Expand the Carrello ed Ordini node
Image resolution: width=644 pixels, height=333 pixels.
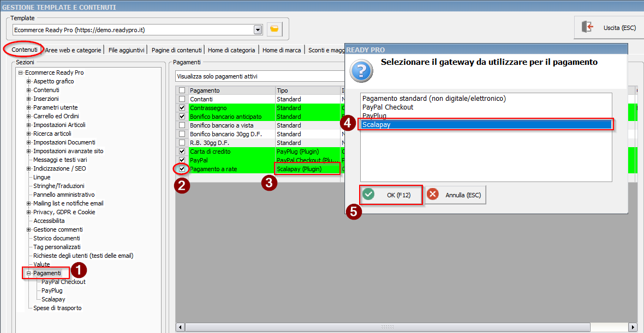(x=29, y=116)
